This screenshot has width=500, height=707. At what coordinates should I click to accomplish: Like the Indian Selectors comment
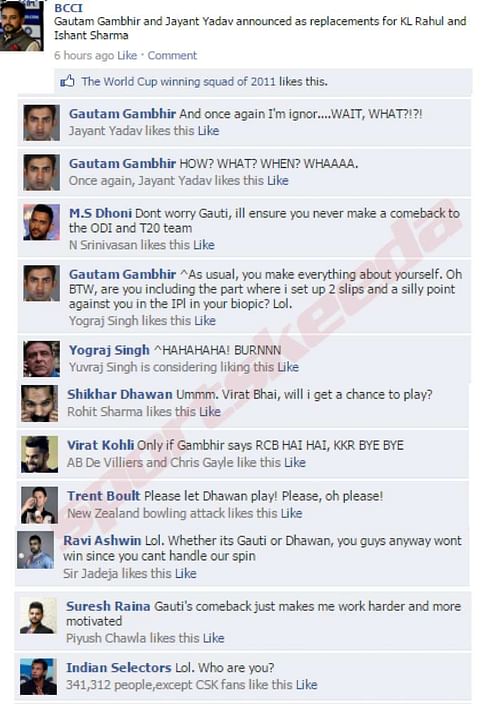[307, 684]
